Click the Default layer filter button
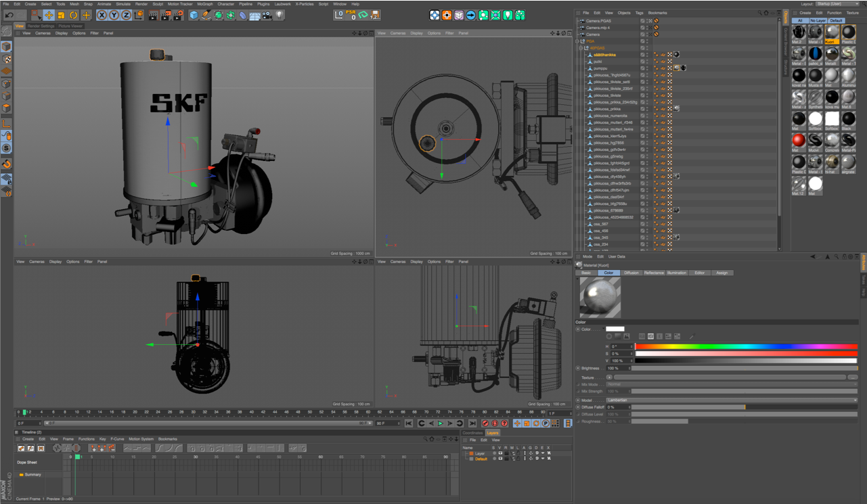This screenshot has width=867, height=504. (x=837, y=20)
